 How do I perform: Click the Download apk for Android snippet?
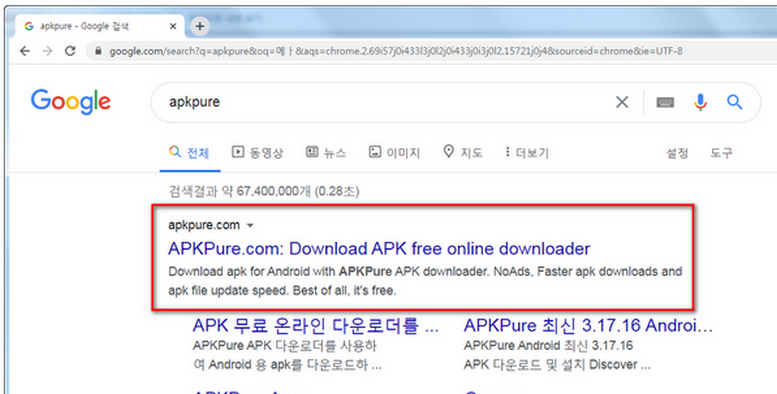[x=425, y=281]
